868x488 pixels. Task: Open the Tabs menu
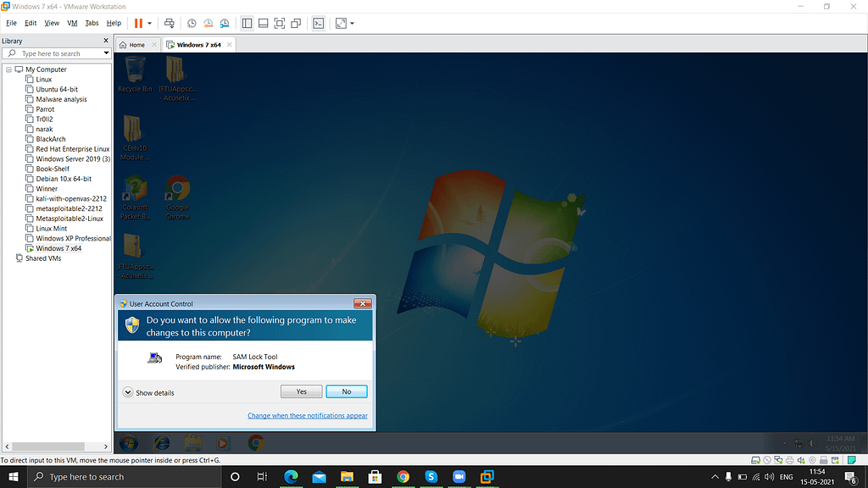click(92, 23)
